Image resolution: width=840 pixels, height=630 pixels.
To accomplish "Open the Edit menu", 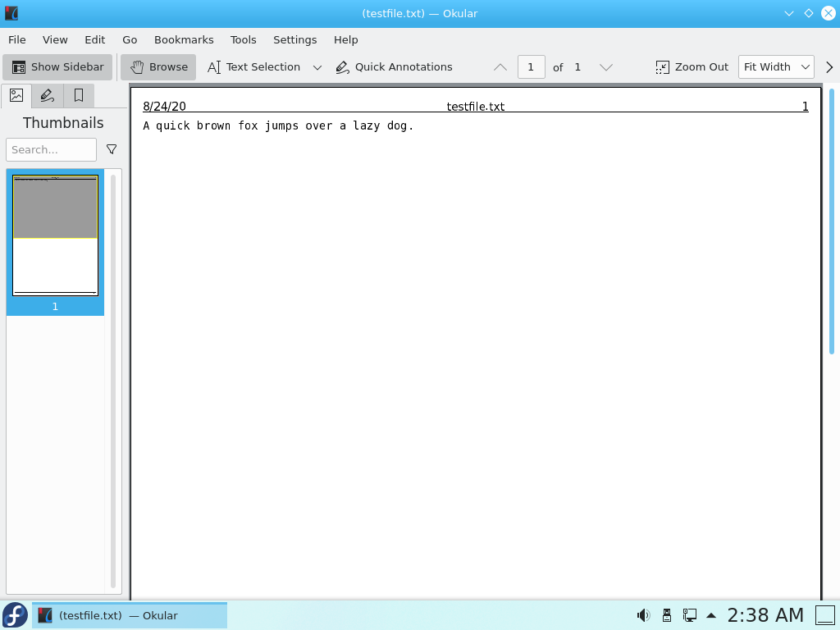I will (95, 39).
